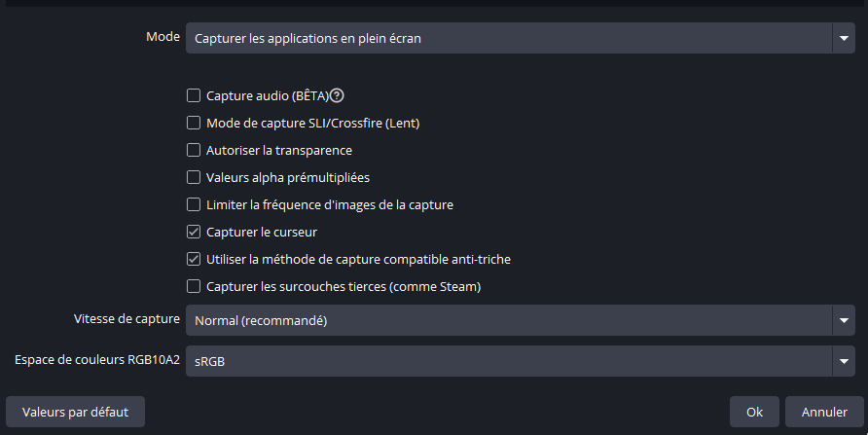Click the Vitesse de capture label
Image resolution: width=868 pixels, height=435 pixels.
127,319
